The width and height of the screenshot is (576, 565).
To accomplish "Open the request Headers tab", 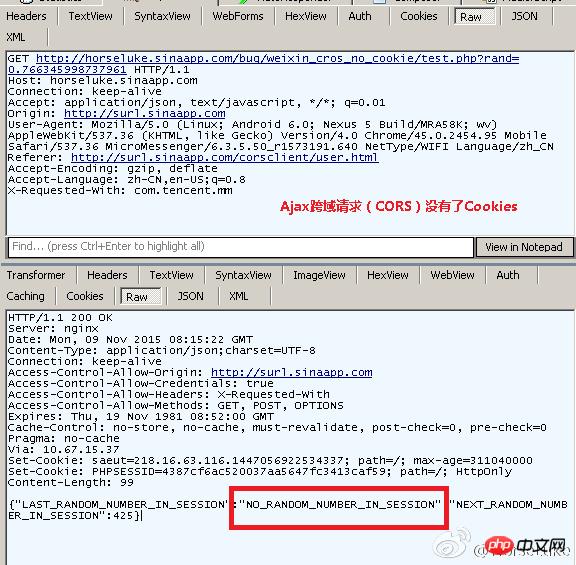I will click(27, 16).
